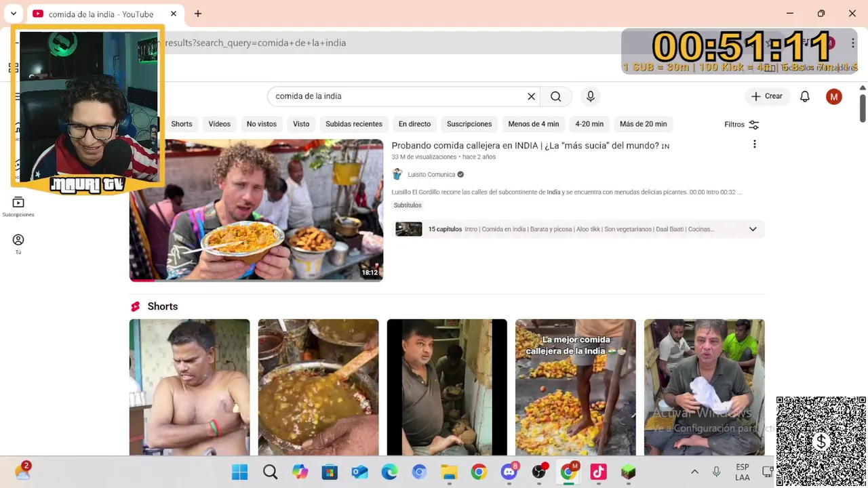Select the 4-20 min filter chip
The image size is (868, 488).
point(589,124)
